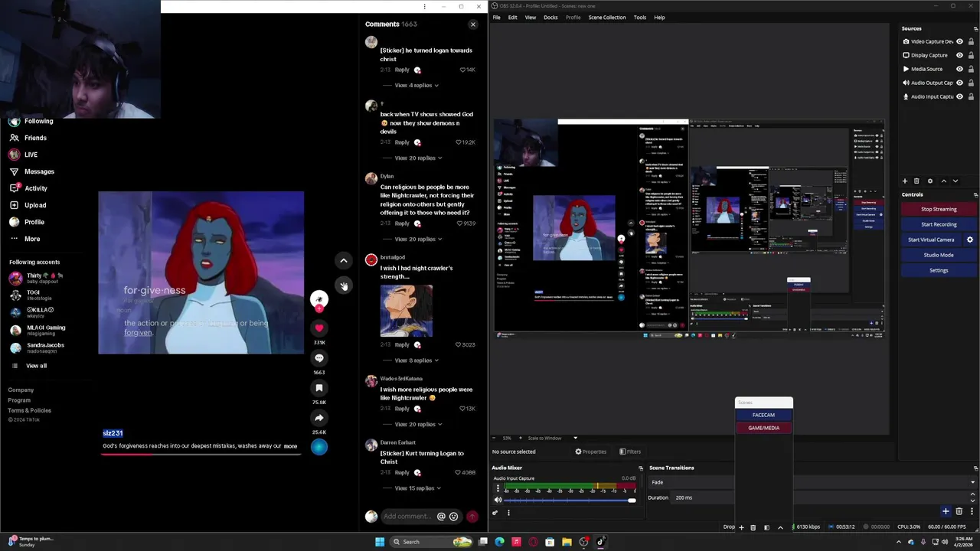980x551 pixels.
Task: Open OBS Docks menu
Action: point(550,18)
